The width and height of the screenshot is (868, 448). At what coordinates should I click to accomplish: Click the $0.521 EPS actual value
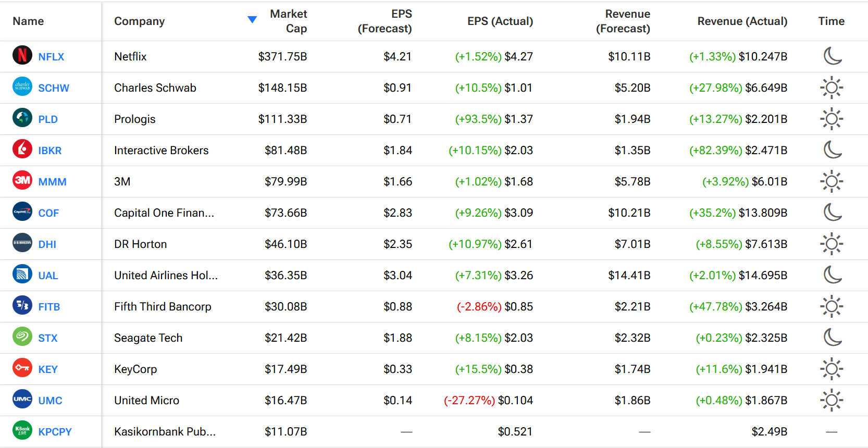pos(515,431)
